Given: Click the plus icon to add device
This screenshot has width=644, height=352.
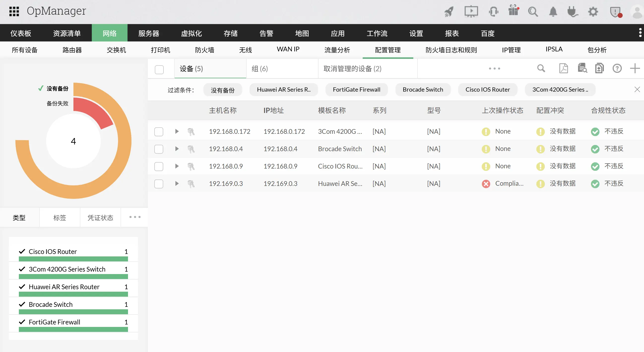Looking at the screenshot, I should tap(635, 68).
